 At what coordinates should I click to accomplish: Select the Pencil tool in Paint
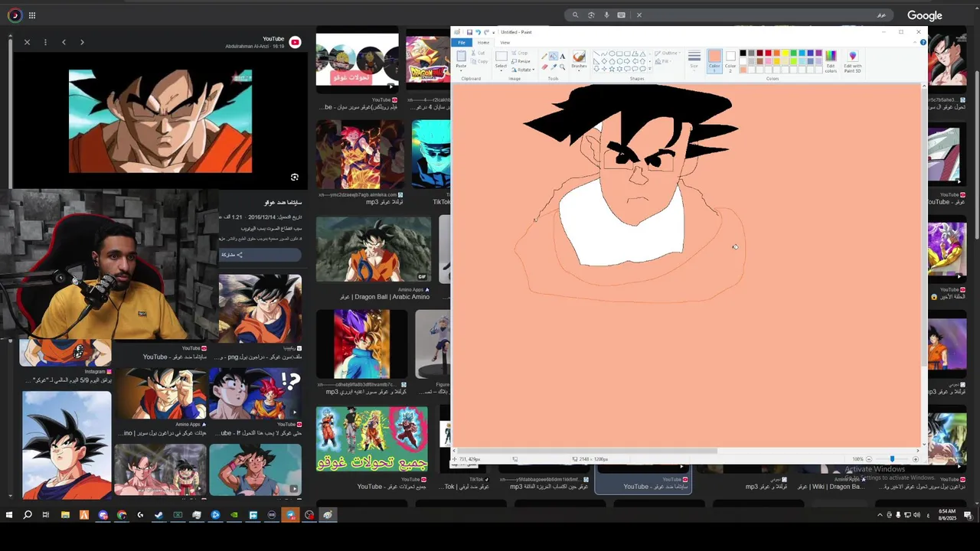tap(544, 56)
